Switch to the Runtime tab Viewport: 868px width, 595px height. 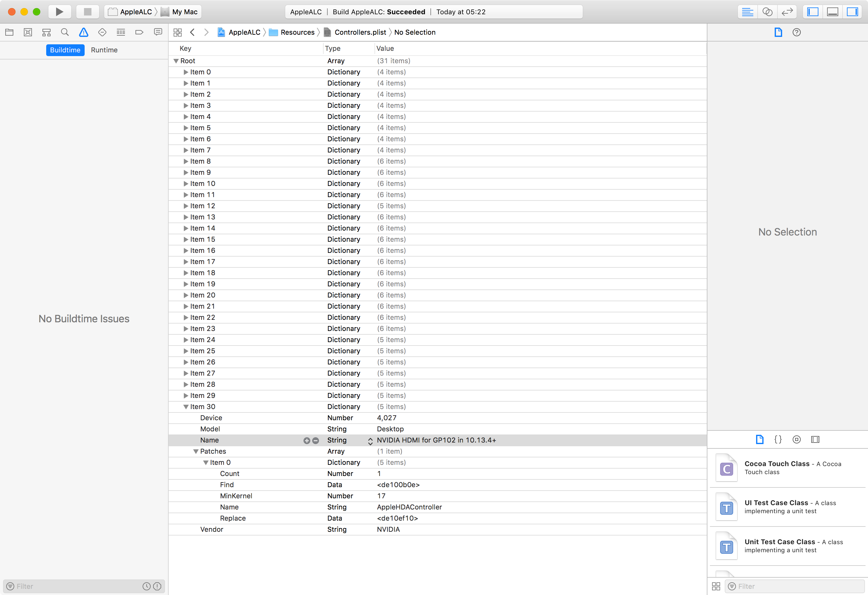click(104, 50)
